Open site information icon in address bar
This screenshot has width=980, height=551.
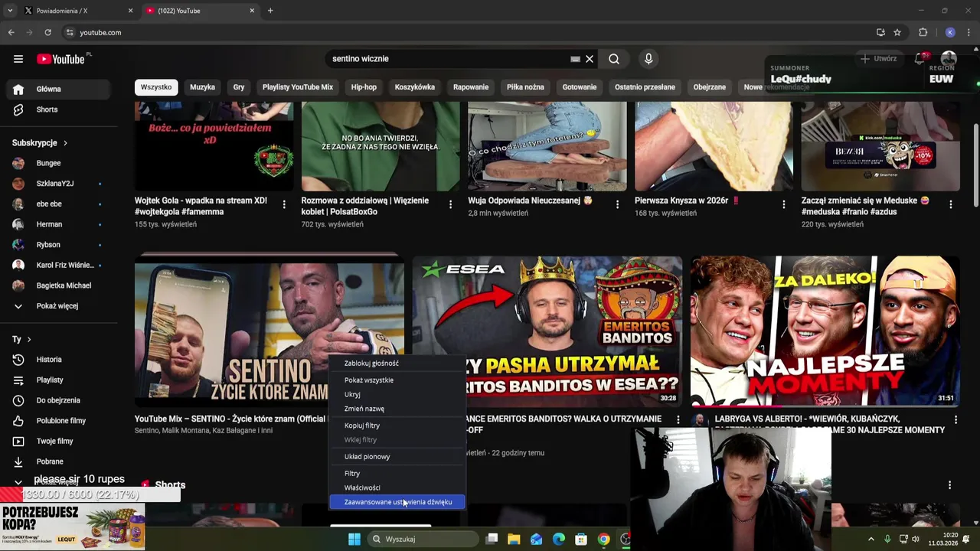pos(70,32)
